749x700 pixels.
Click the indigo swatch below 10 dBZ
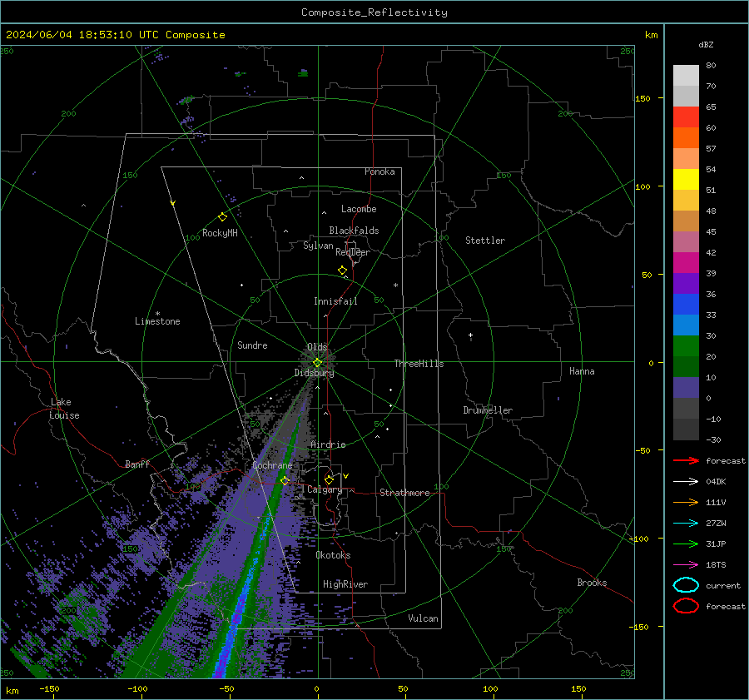pyautogui.click(x=686, y=388)
